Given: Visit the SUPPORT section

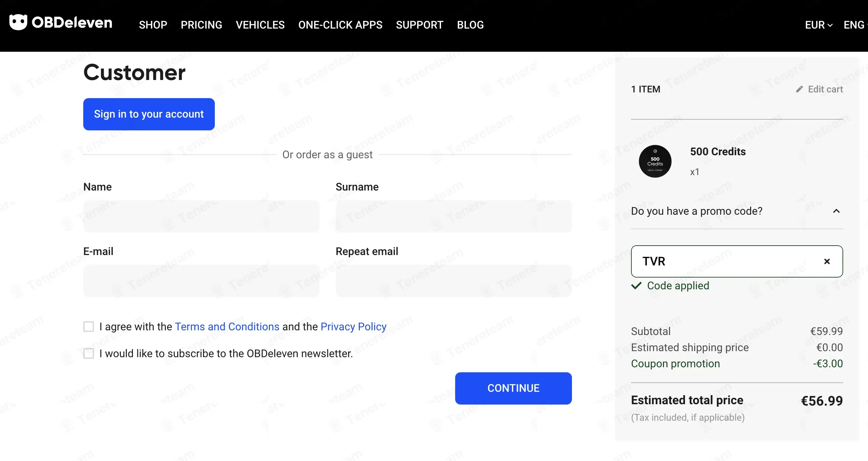Looking at the screenshot, I should (420, 25).
